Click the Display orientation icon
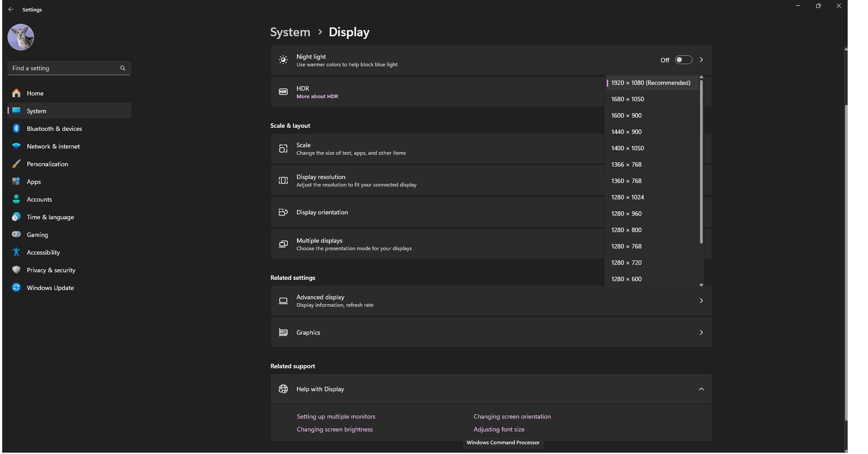Screen dimensions: 868x454 point(283,212)
